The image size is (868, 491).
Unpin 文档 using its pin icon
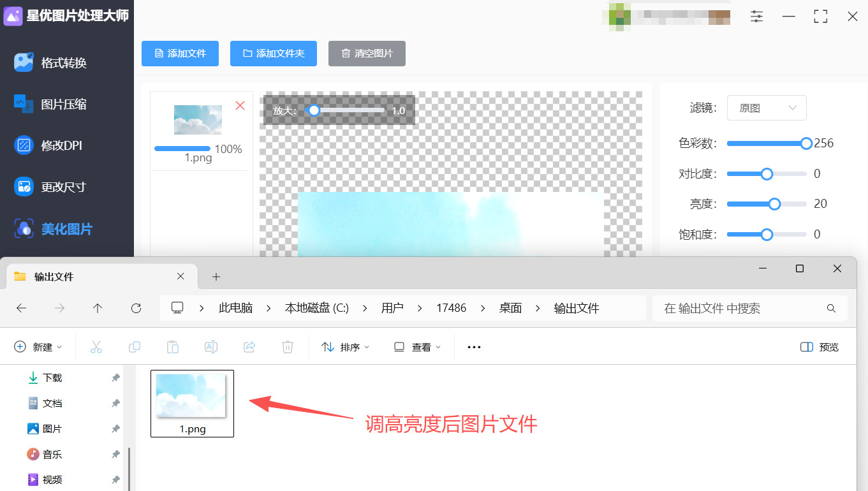[x=115, y=403]
